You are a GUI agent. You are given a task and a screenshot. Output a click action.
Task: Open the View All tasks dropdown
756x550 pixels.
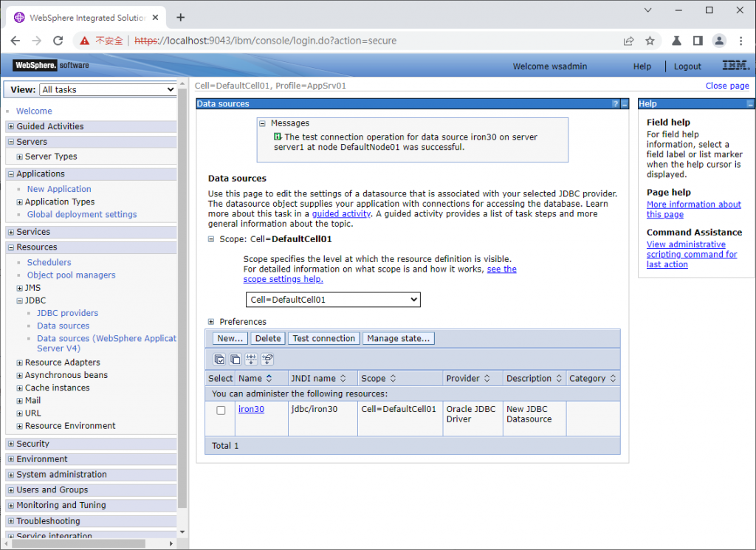(x=108, y=89)
